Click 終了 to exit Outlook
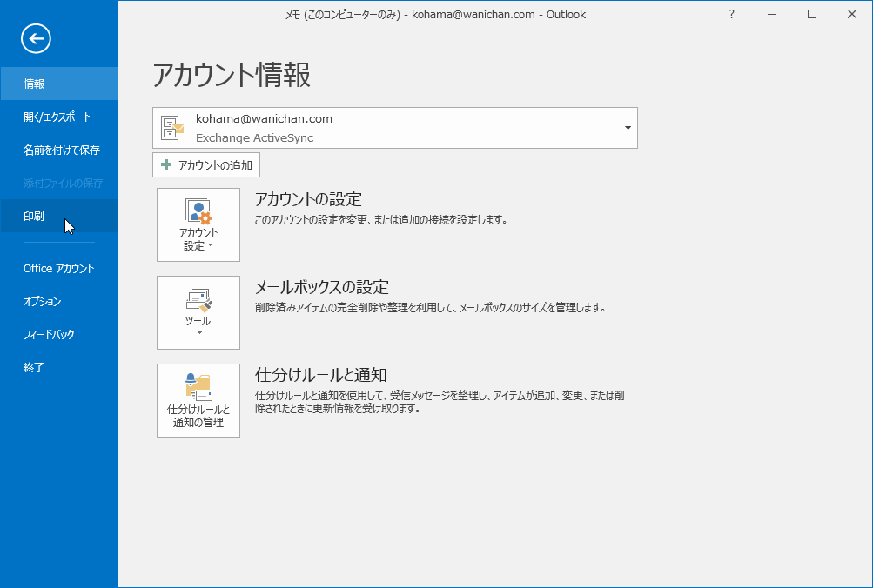Image resolution: width=873 pixels, height=588 pixels. (58, 367)
